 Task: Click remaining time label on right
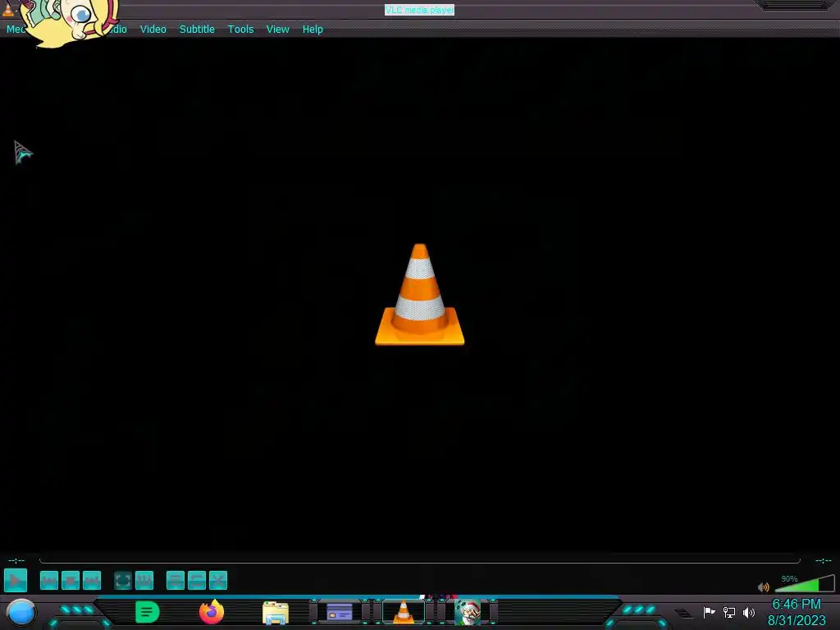point(824,561)
